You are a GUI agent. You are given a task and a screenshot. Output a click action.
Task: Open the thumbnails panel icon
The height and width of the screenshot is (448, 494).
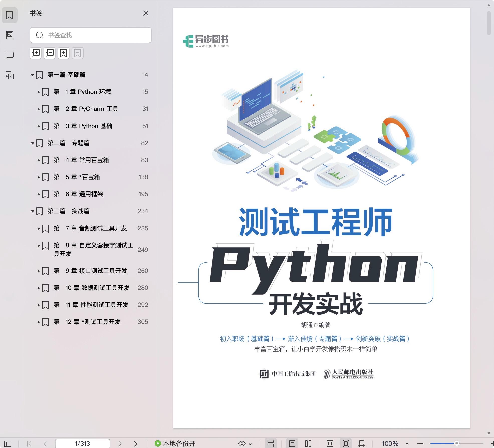pos(9,35)
